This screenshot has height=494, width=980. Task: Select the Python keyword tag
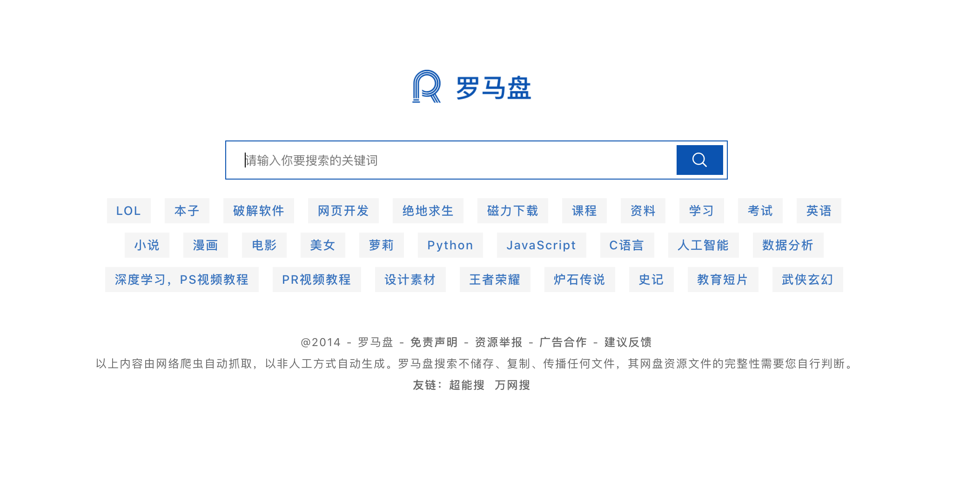pyautogui.click(x=450, y=245)
